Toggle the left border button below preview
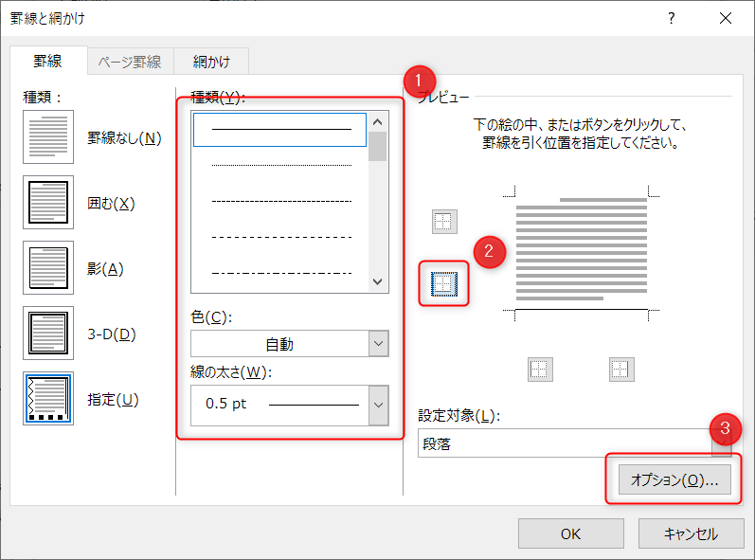This screenshot has height=560, width=755. click(540, 370)
